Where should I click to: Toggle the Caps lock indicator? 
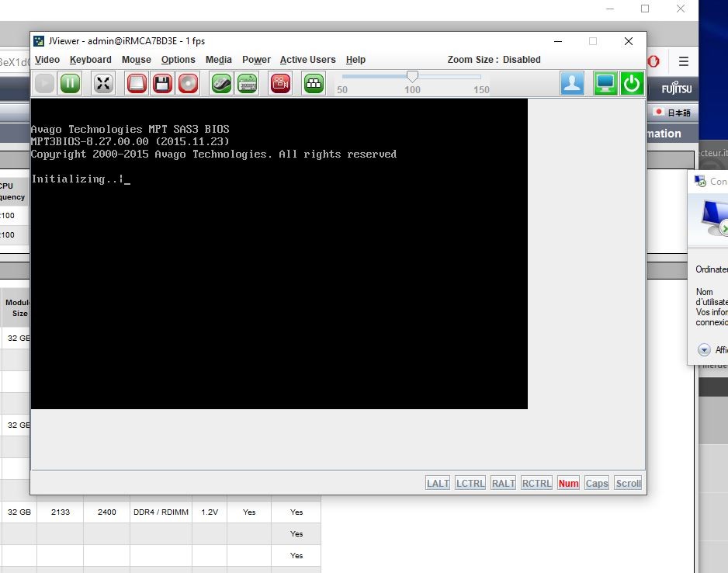596,483
